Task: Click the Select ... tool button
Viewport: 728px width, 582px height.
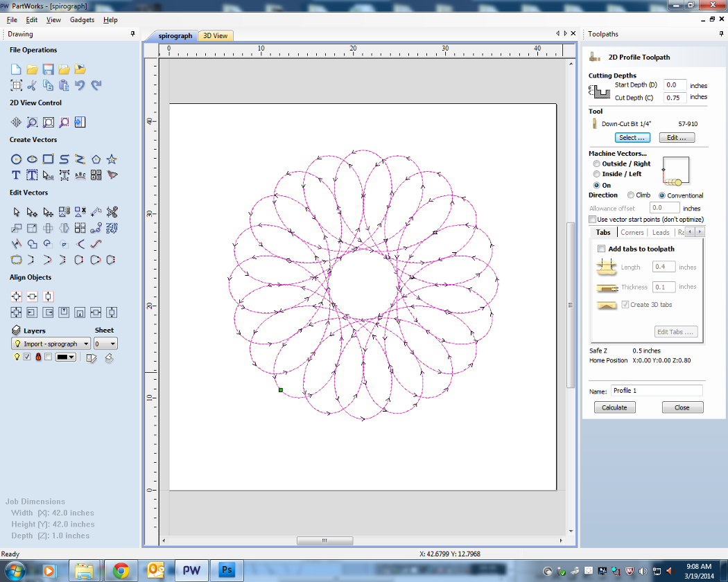Action: coord(632,137)
